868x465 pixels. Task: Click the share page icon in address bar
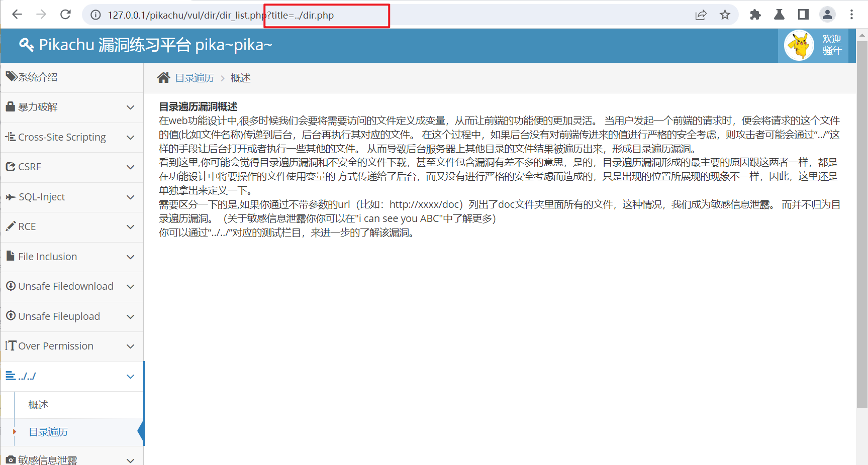tap(701, 15)
